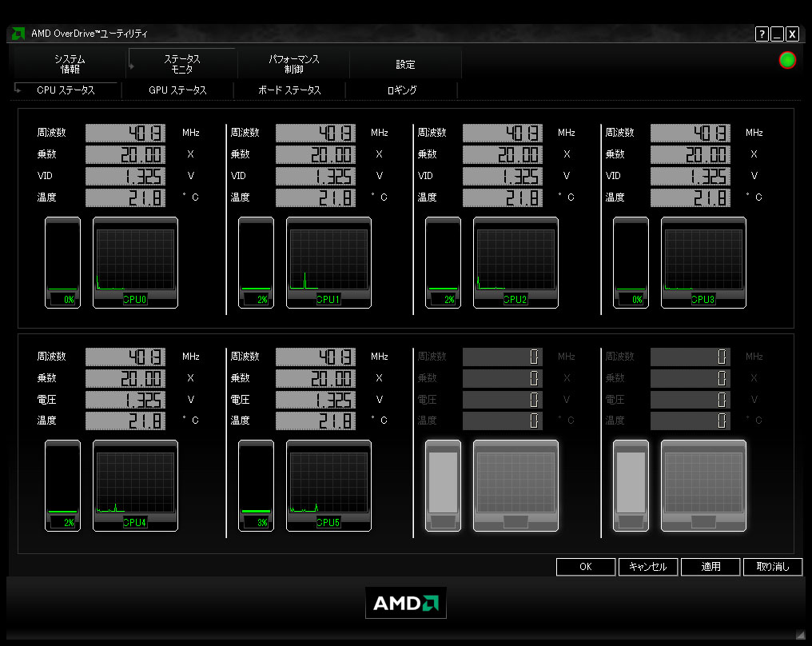The image size is (812, 646).
Task: Click the CPU5 周波数 value field
Action: tap(316, 357)
